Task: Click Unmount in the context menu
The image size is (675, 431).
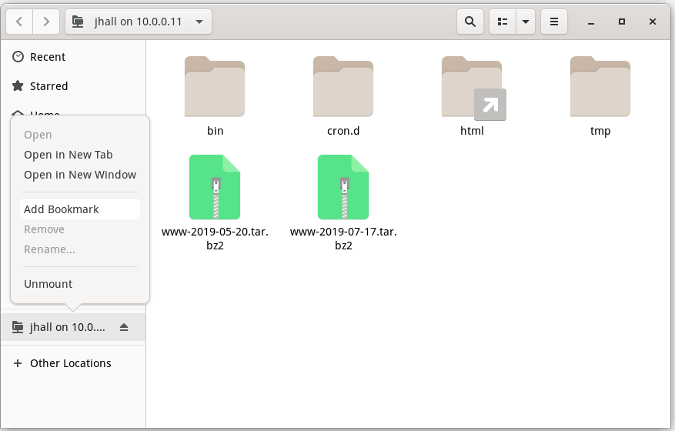Action: (48, 284)
